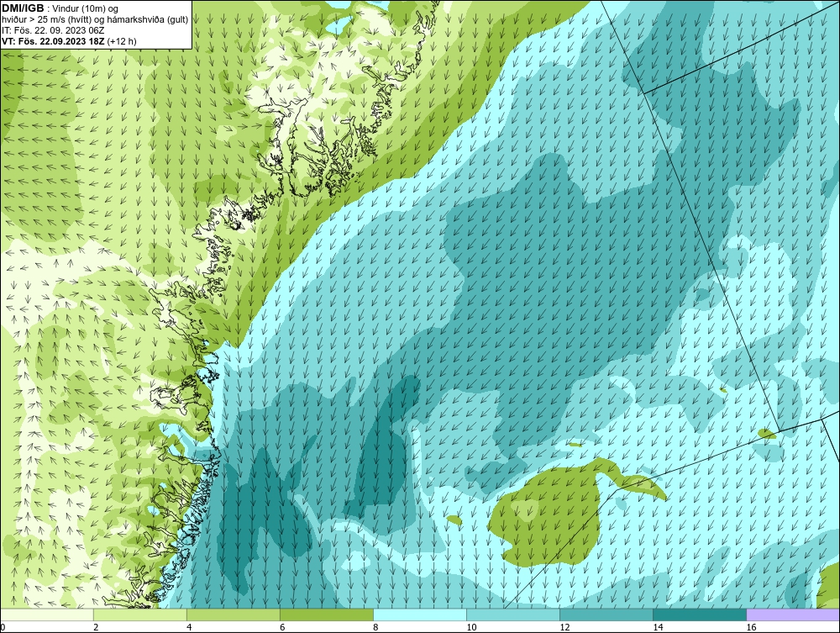
Task: Click the legend scale label '2'
Action: [96, 627]
